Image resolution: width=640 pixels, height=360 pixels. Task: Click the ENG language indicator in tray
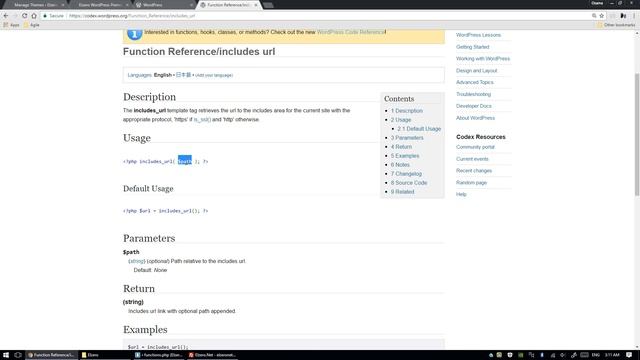pyautogui.click(x=596, y=355)
